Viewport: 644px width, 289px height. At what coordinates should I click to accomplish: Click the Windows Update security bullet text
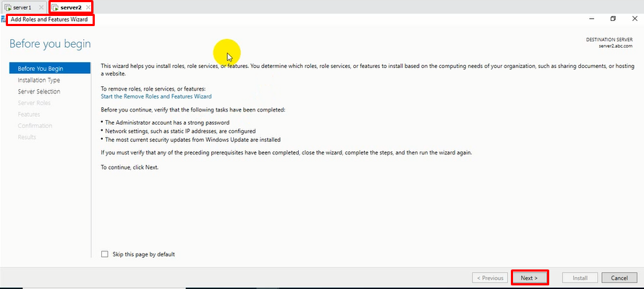click(x=192, y=140)
